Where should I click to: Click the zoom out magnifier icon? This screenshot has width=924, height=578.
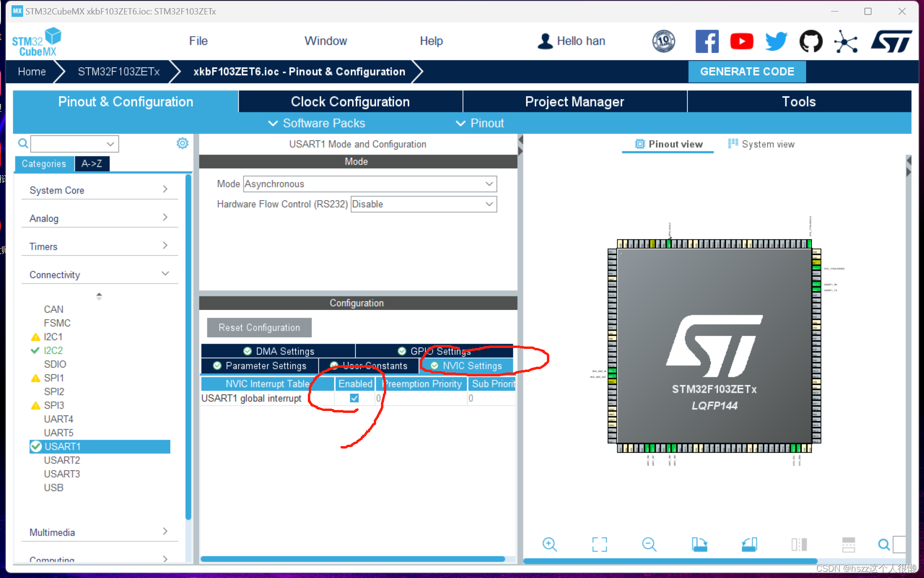[649, 544]
